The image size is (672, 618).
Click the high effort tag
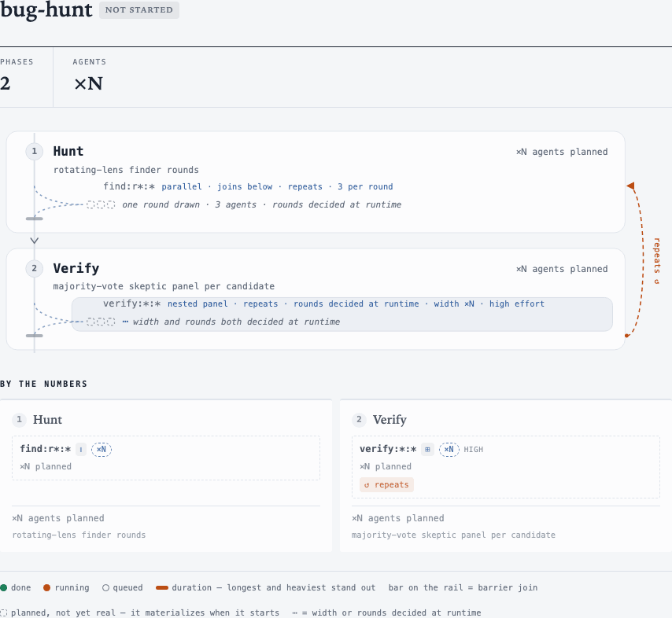pyautogui.click(x=517, y=303)
